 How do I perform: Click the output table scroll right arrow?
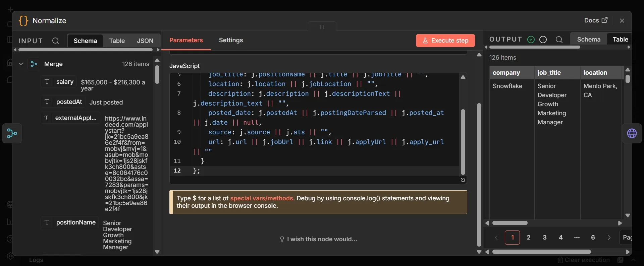(620, 223)
